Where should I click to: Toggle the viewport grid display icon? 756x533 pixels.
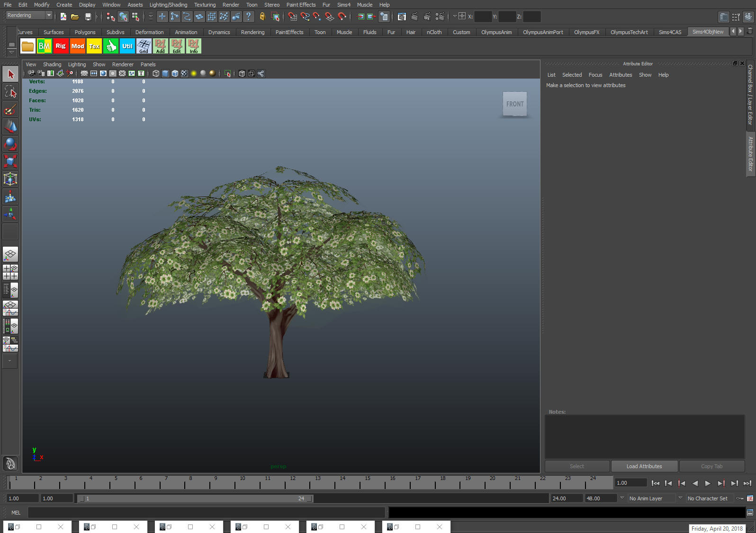84,73
